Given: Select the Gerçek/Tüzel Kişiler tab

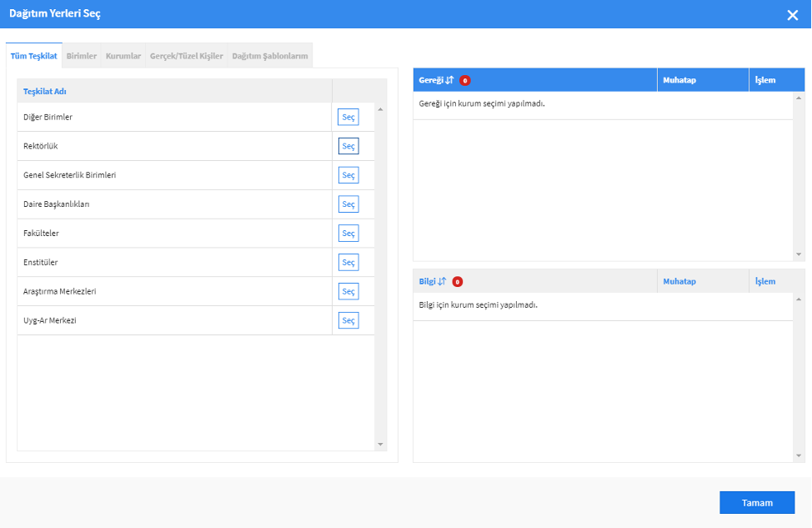Looking at the screenshot, I should [187, 56].
